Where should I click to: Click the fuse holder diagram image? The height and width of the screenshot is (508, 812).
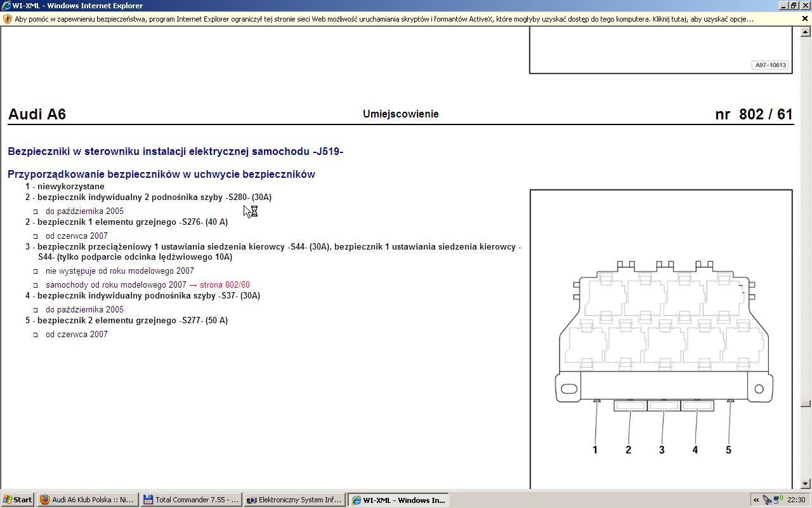point(661,338)
